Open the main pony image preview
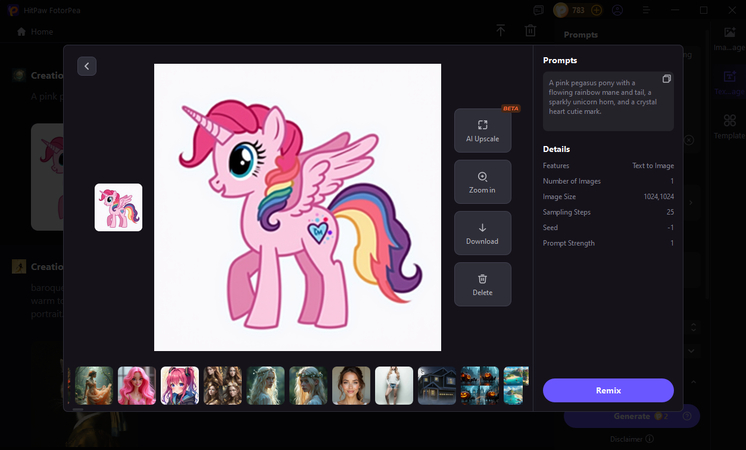Viewport: 746px width, 450px height. 297,207
